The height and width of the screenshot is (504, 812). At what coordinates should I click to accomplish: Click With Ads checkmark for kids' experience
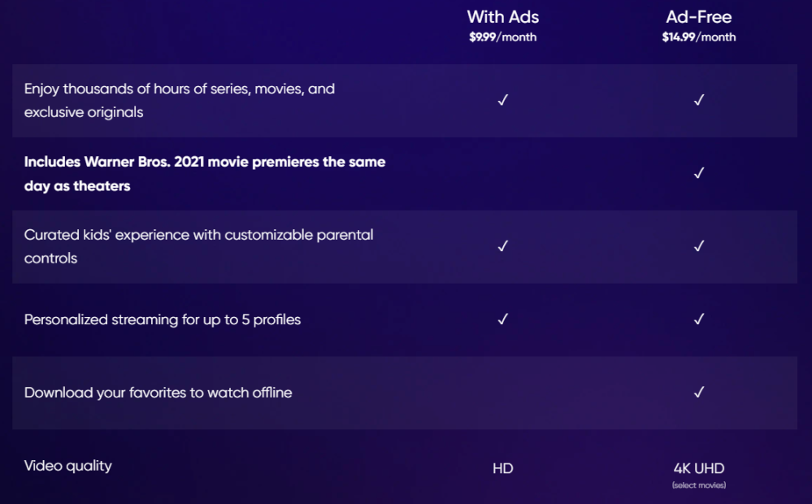[x=503, y=246]
